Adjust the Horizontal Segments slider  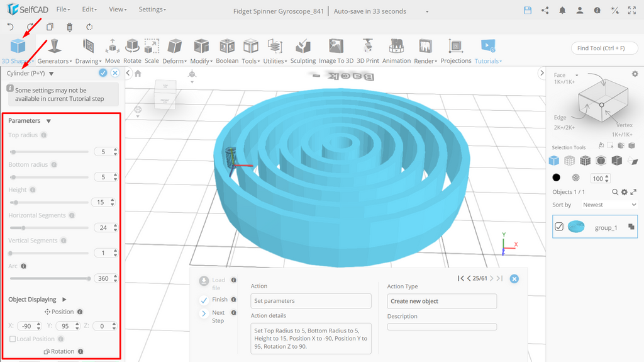click(x=49, y=228)
